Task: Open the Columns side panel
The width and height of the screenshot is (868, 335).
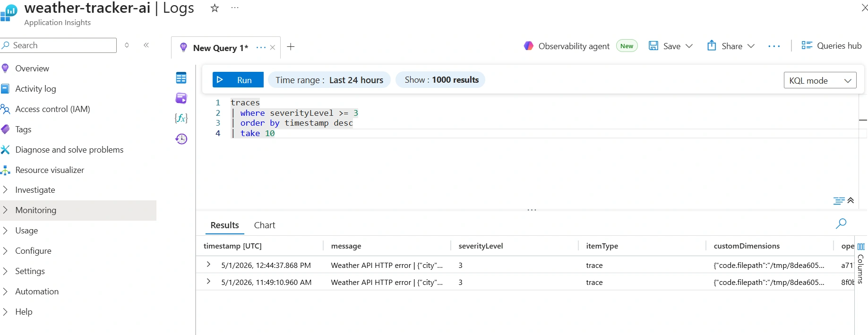Action: pos(861,264)
